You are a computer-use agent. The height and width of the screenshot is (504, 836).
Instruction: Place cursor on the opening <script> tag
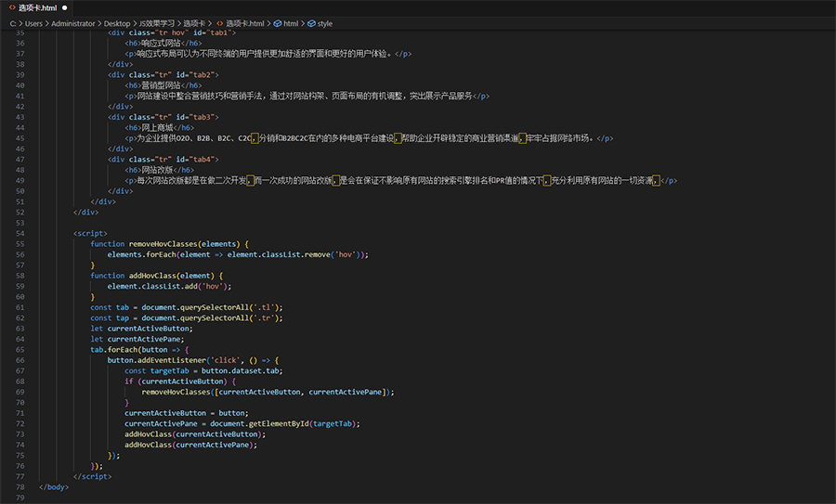tap(90, 233)
